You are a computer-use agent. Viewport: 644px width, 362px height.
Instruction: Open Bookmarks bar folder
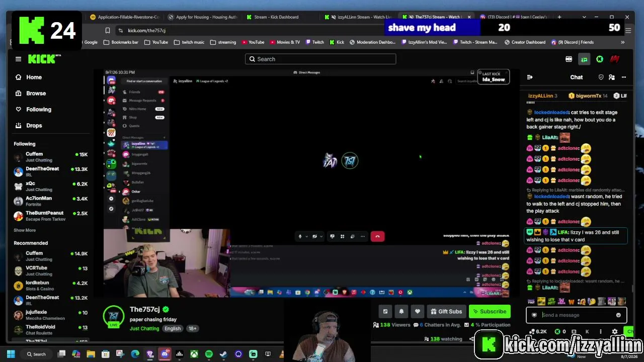121,42
